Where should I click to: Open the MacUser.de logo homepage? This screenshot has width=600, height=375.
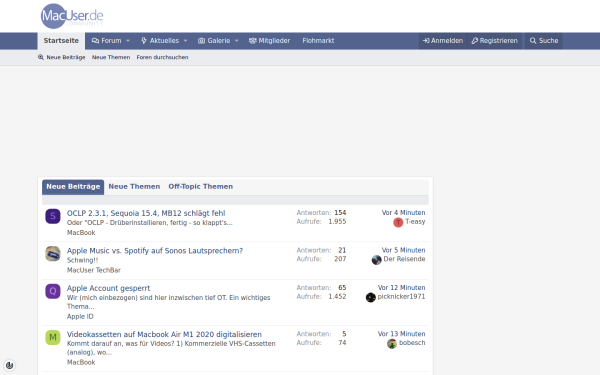(x=72, y=16)
